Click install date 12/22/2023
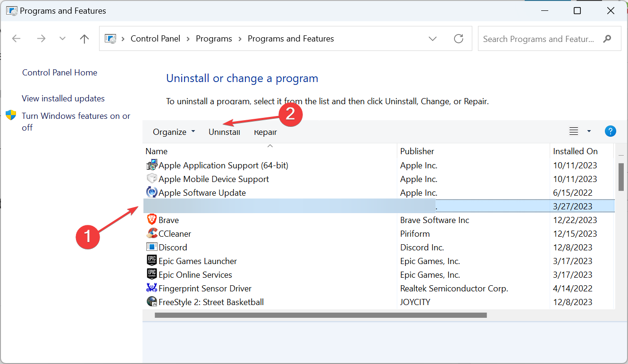The image size is (628, 364). click(575, 220)
